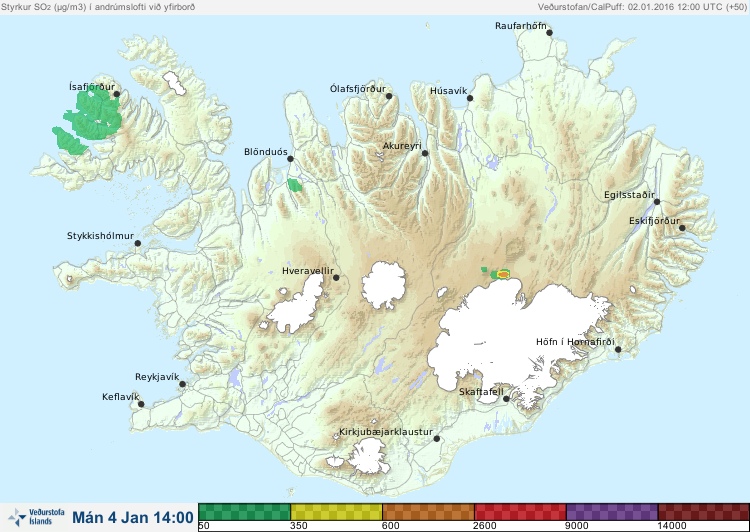This screenshot has width=750, height=532.
Task: Click the Veðurstofa Íslands logo
Action: click(36, 517)
